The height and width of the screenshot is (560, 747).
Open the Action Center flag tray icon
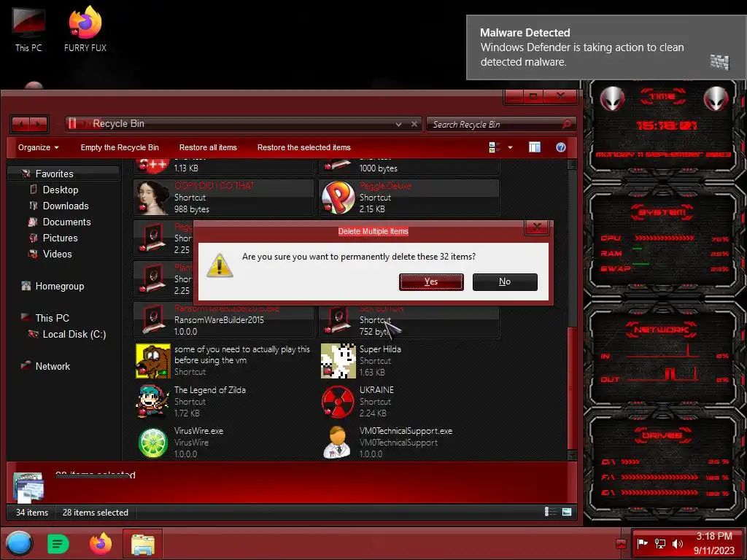(643, 543)
